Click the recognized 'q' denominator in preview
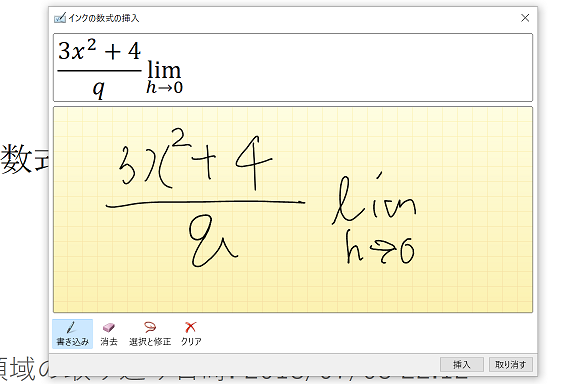The height and width of the screenshot is (384, 576). (x=98, y=89)
